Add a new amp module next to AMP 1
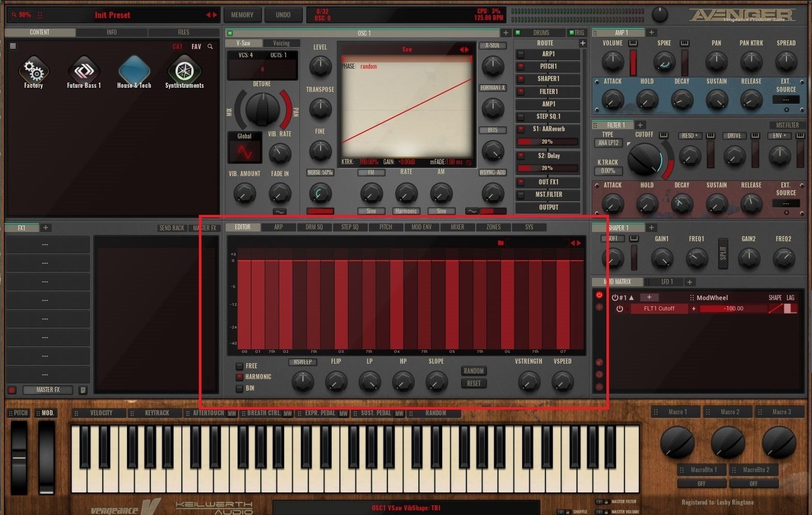This screenshot has height=515, width=812. [x=651, y=33]
